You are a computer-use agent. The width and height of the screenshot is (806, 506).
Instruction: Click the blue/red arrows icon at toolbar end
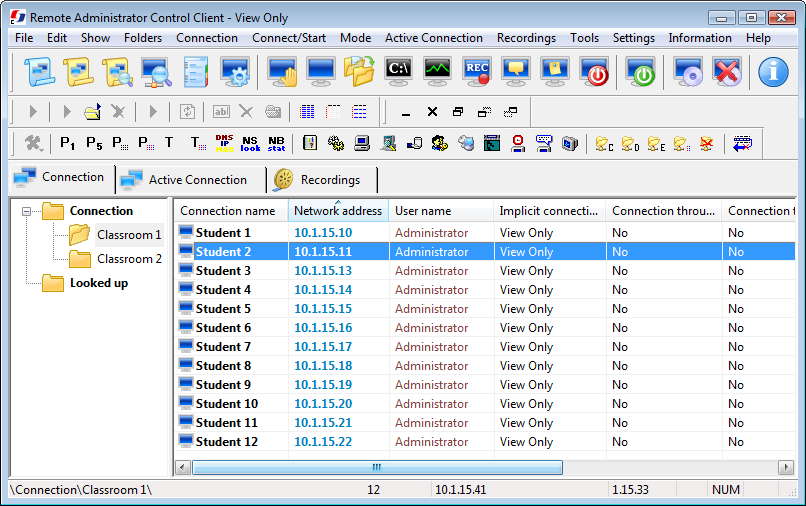click(x=742, y=143)
